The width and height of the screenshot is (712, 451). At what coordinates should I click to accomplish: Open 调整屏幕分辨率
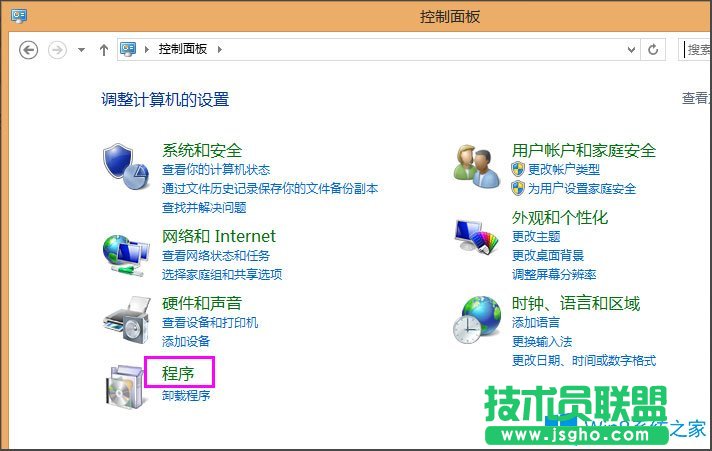click(x=554, y=274)
